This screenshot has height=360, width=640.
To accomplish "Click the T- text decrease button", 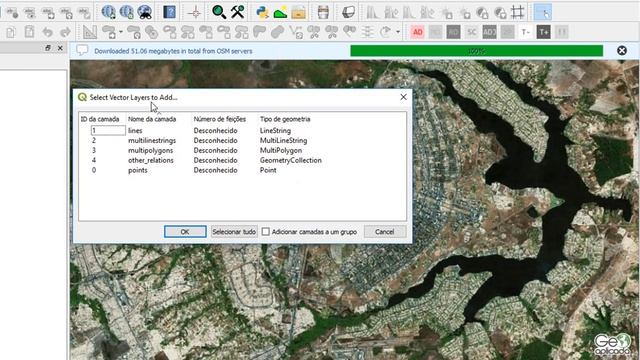I will tap(525, 32).
